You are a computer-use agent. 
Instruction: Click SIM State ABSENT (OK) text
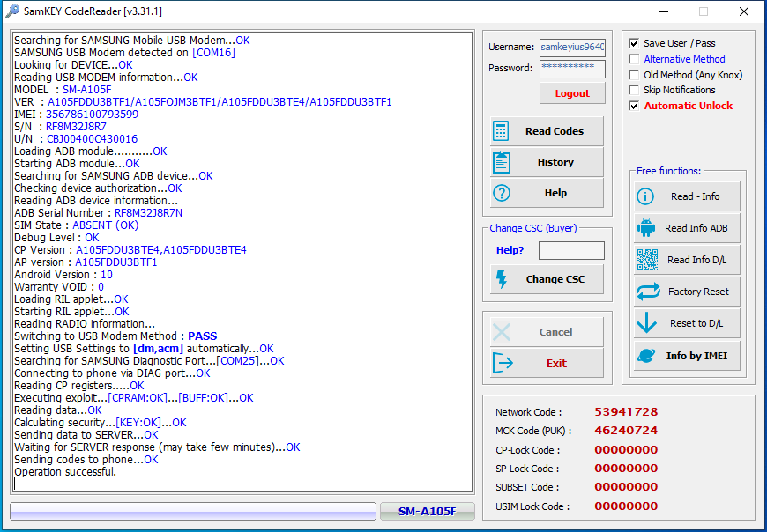click(105, 225)
